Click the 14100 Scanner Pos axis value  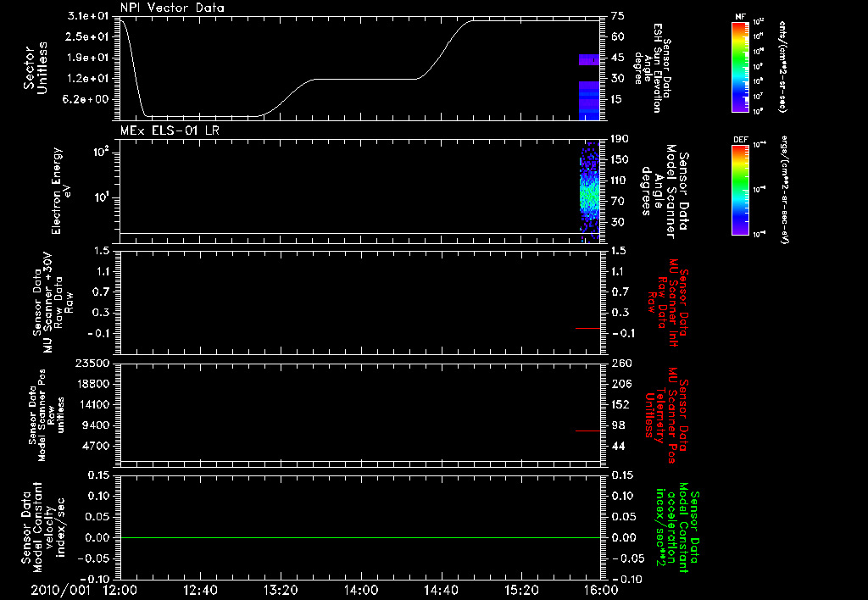[93, 404]
